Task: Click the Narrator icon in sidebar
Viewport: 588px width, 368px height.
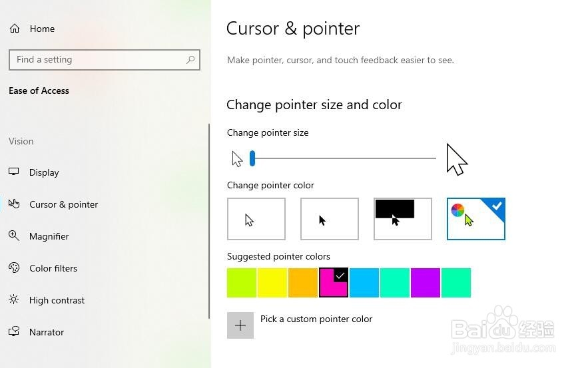Action: coord(14,331)
